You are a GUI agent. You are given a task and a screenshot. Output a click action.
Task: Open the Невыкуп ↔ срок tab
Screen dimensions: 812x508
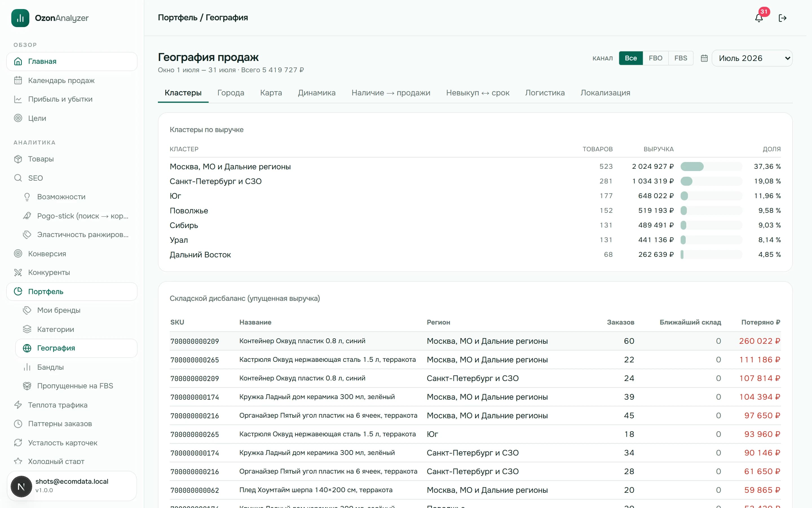click(x=478, y=93)
